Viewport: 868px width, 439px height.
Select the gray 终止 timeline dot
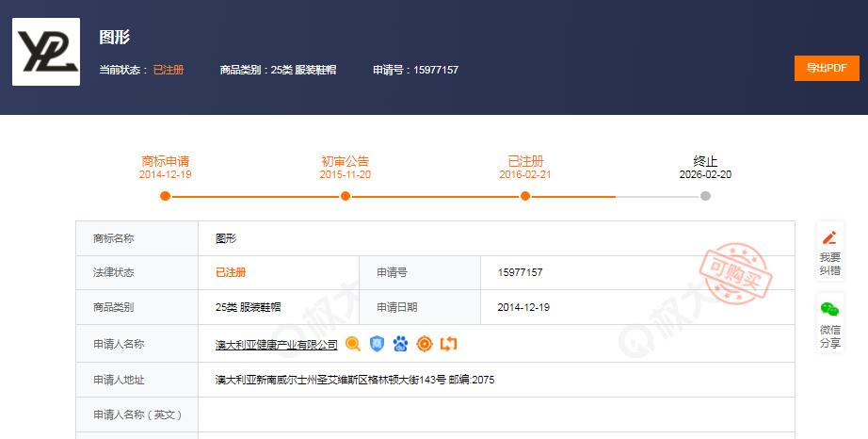(x=705, y=196)
